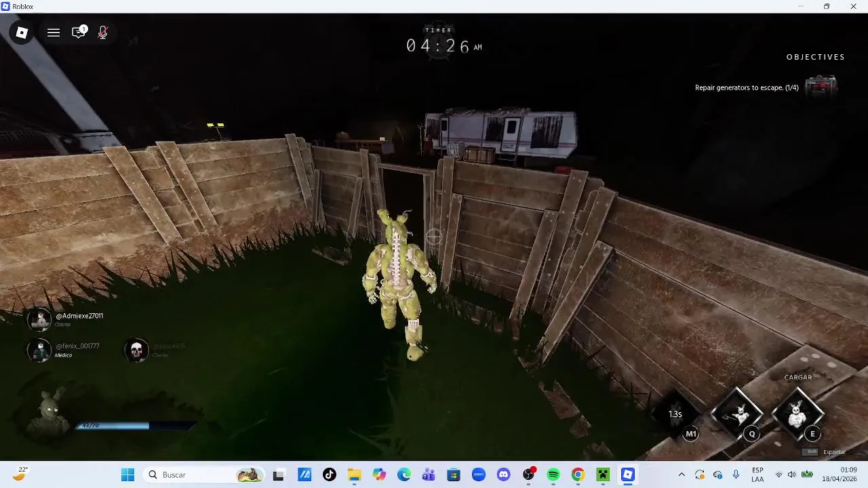Open Discord from the taskbar
The height and width of the screenshot is (488, 868).
click(x=503, y=474)
